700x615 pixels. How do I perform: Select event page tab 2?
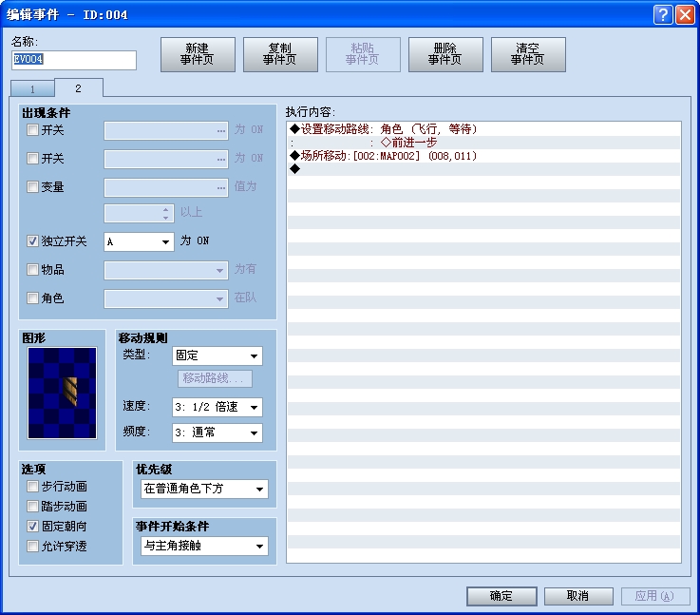pyautogui.click(x=78, y=88)
